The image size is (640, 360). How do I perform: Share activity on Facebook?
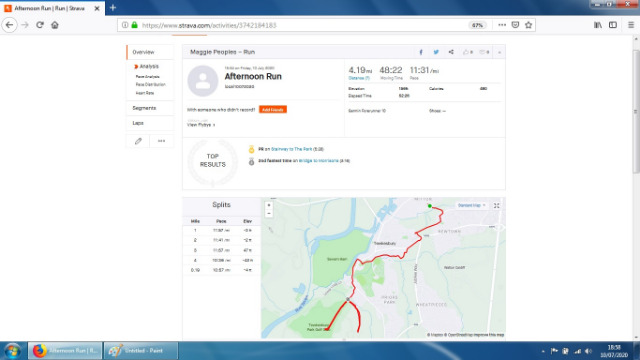(421, 52)
